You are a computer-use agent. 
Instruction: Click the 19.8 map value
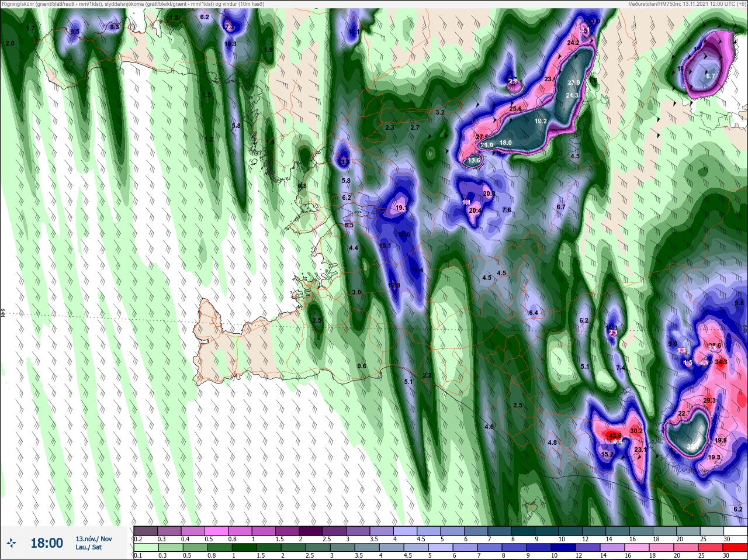coord(721,440)
